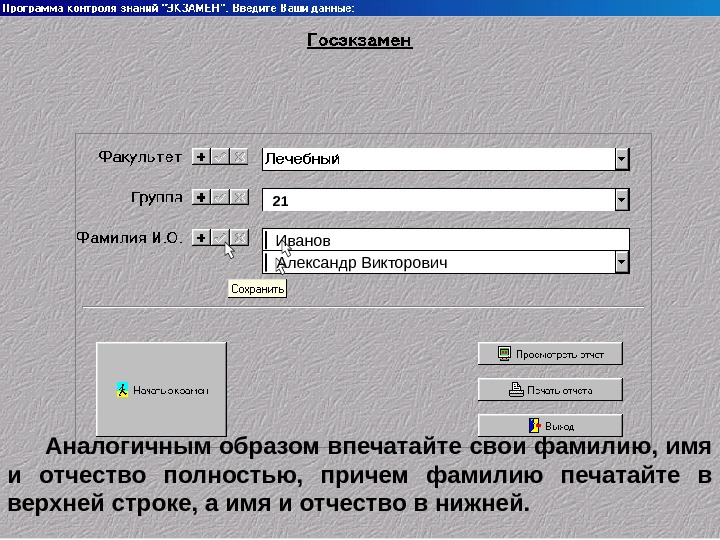Image resolution: width=720 pixels, height=540 pixels.
Task: Click the checkmark icon in Группа row
Action: click(220, 197)
